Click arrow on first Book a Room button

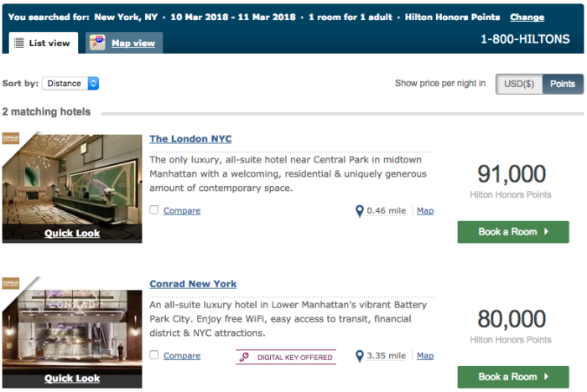click(x=546, y=231)
